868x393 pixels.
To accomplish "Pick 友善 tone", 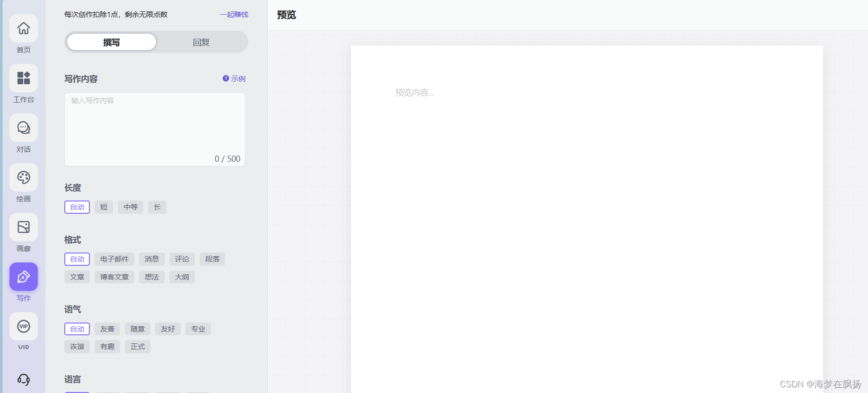I will pyautogui.click(x=107, y=329).
